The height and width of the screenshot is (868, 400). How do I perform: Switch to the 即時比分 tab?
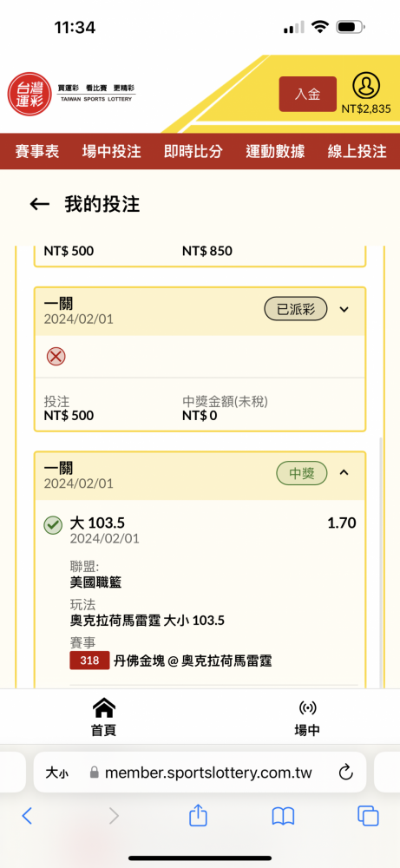click(x=193, y=151)
